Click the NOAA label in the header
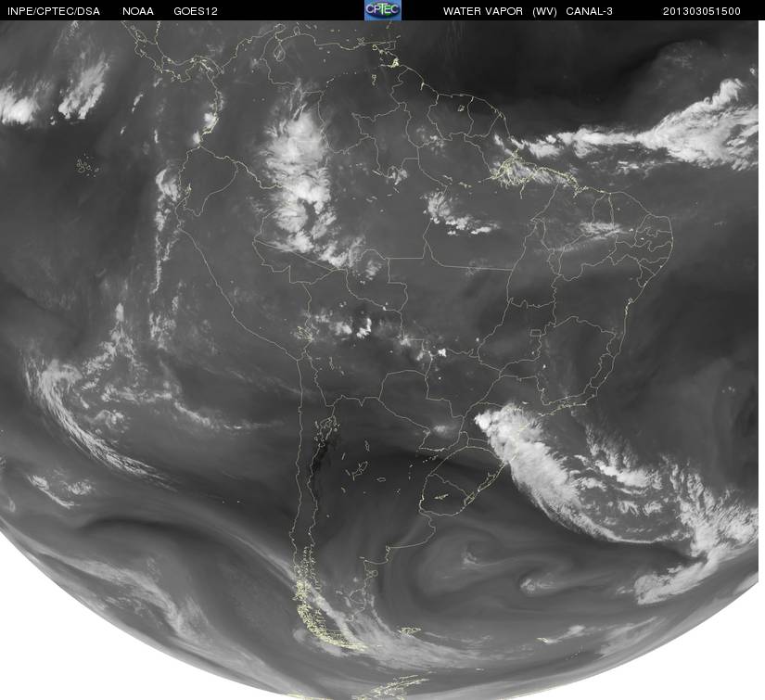Screen dimensions: 765x700 click(x=138, y=12)
